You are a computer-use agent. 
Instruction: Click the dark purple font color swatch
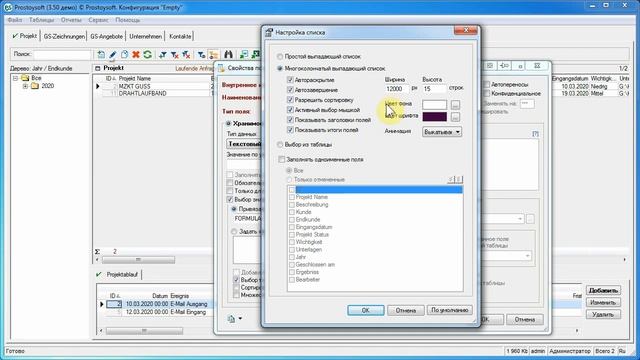(x=434, y=117)
